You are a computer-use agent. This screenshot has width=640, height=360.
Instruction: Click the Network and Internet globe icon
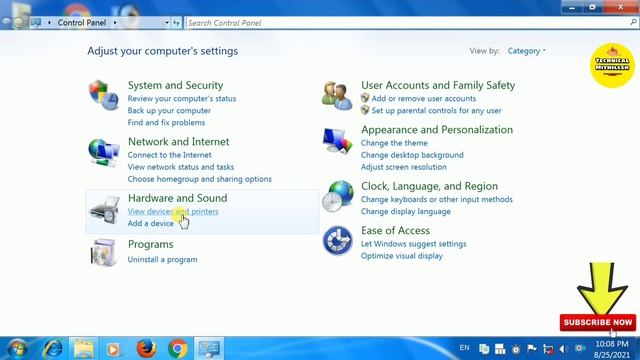pyautogui.click(x=104, y=152)
